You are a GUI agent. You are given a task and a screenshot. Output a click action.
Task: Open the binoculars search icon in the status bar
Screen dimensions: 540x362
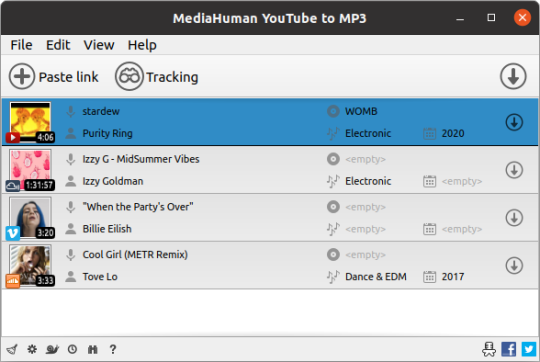(x=93, y=349)
